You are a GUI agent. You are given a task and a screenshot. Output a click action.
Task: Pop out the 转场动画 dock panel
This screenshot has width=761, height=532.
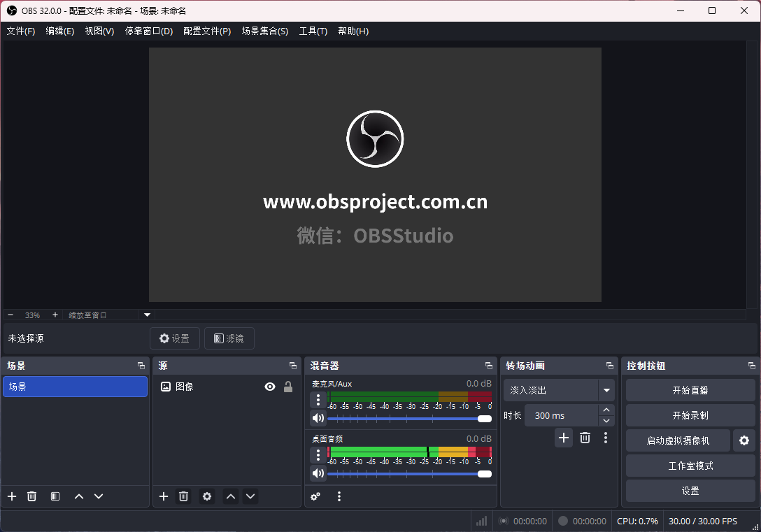[610, 366]
